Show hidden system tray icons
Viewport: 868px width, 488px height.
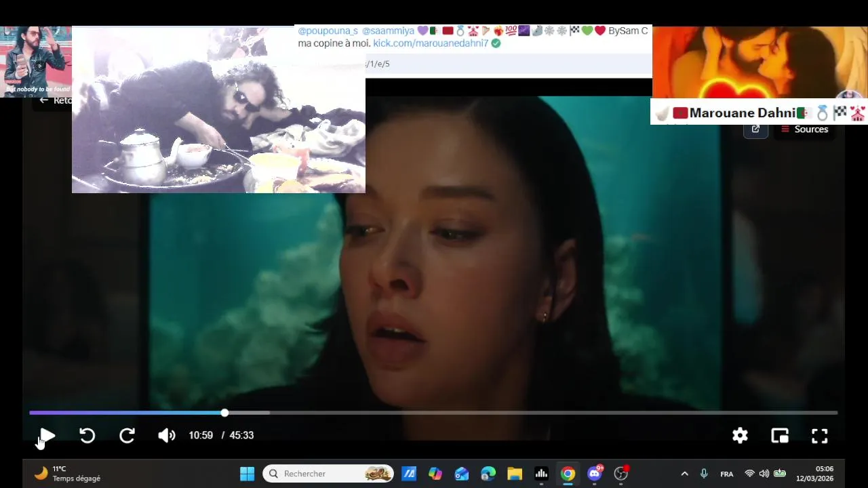point(684,474)
